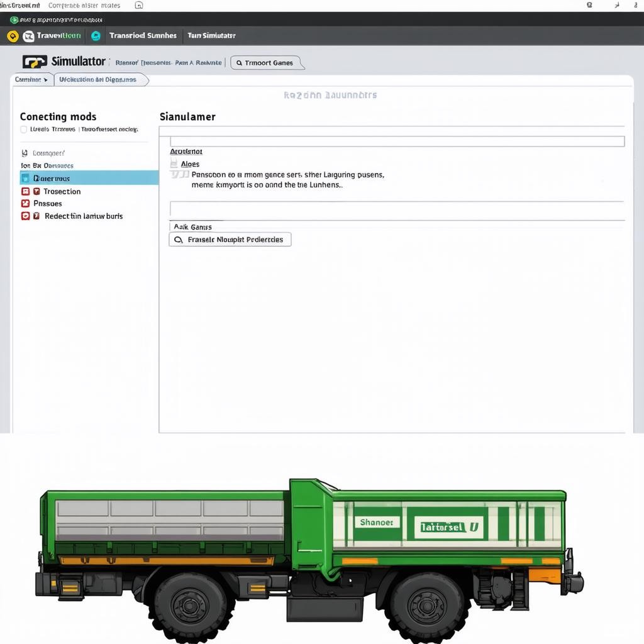Open the Tam Simulatater tab
This screenshot has width=644, height=644.
[x=211, y=36]
